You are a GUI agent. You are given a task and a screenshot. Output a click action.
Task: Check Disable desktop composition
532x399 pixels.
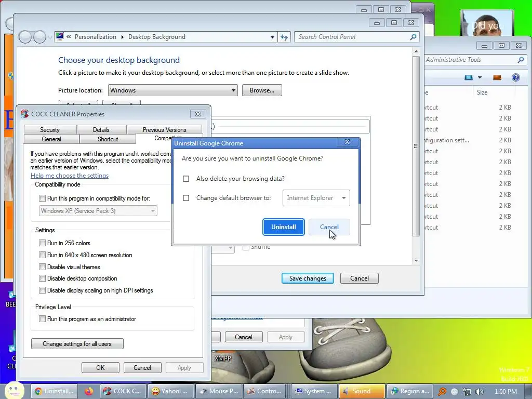(x=43, y=278)
